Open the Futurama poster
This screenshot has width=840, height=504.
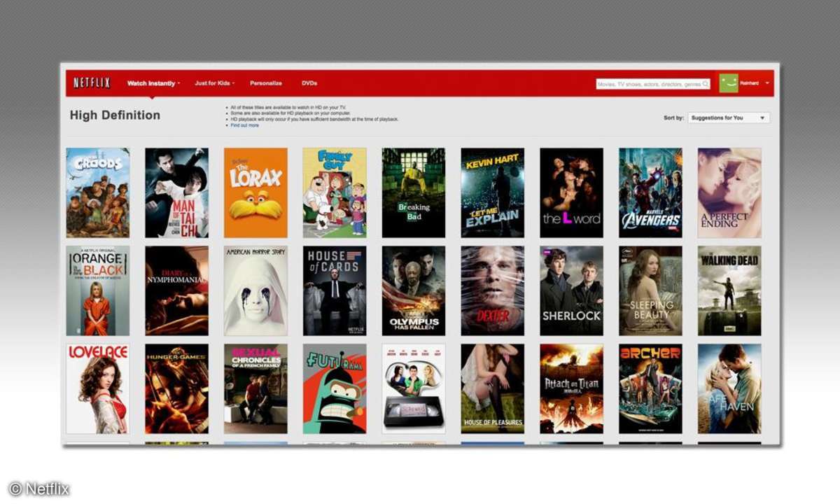point(335,388)
